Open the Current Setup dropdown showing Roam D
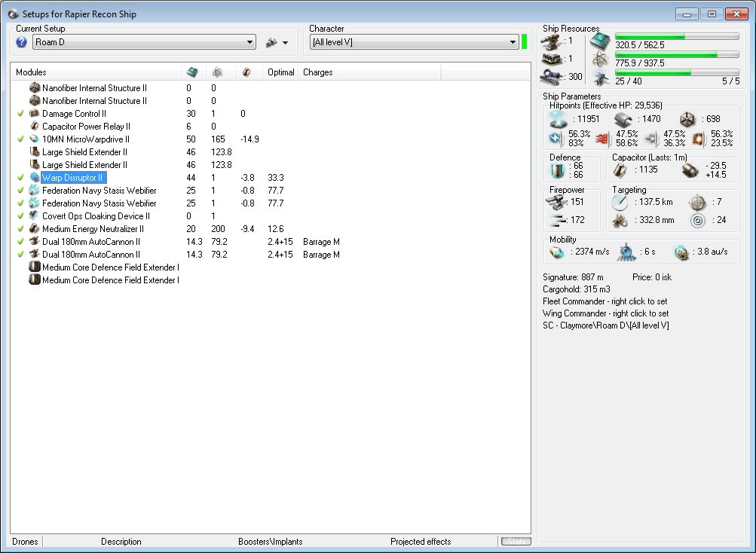Image resolution: width=756 pixels, height=553 pixels. click(144, 42)
